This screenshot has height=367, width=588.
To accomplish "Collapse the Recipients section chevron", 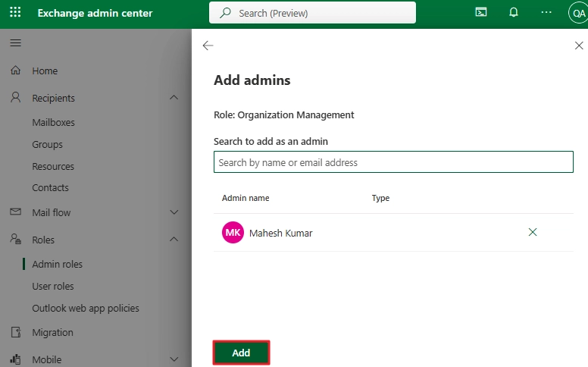I will 174,98.
